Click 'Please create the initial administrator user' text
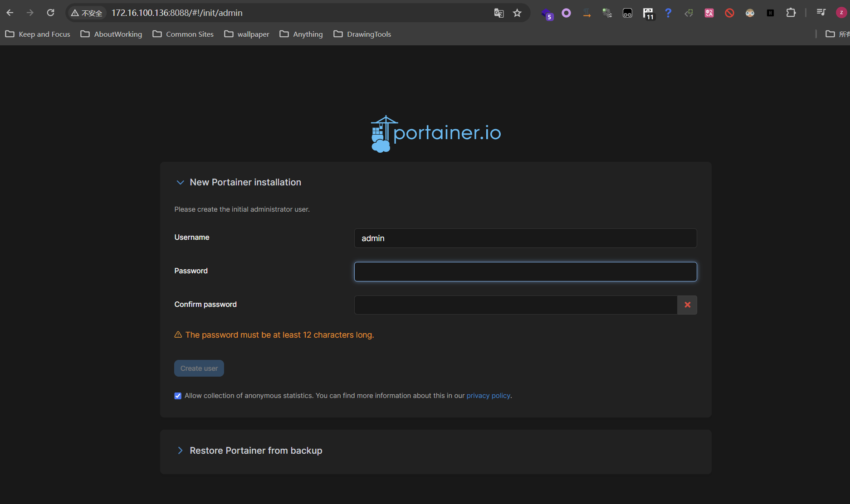850x504 pixels. pyautogui.click(x=242, y=209)
